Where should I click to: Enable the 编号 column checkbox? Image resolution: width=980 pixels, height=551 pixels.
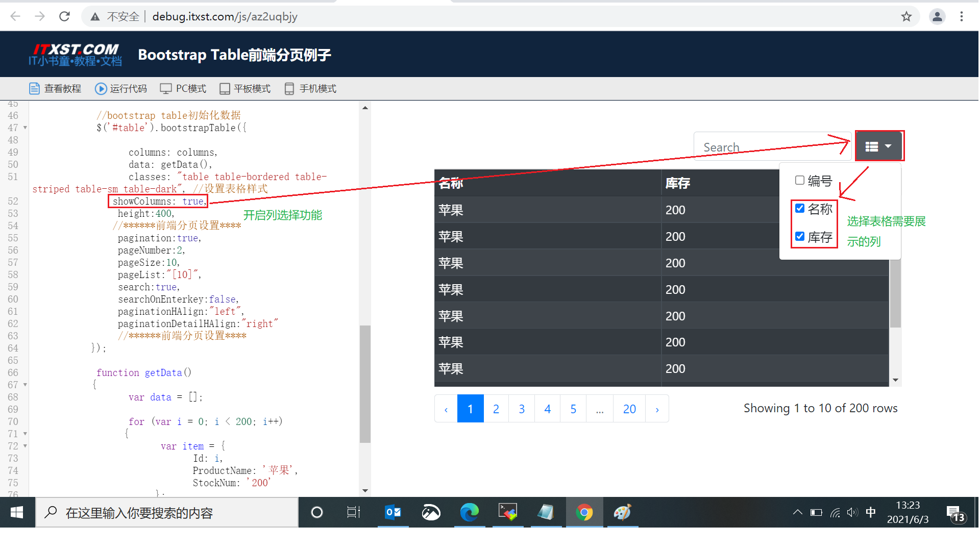(799, 180)
